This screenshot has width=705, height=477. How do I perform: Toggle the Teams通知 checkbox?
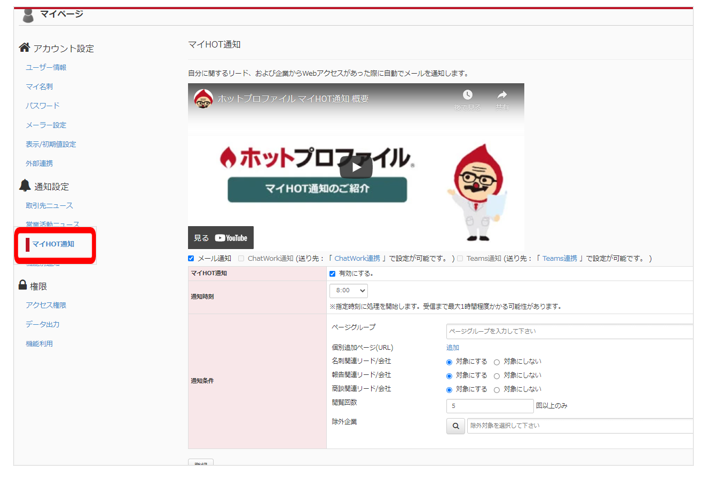[x=460, y=259]
